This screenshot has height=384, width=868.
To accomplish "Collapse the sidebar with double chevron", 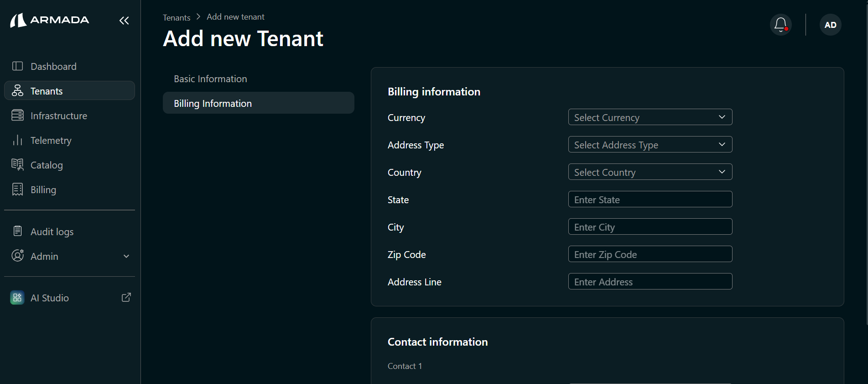I will click(x=124, y=21).
